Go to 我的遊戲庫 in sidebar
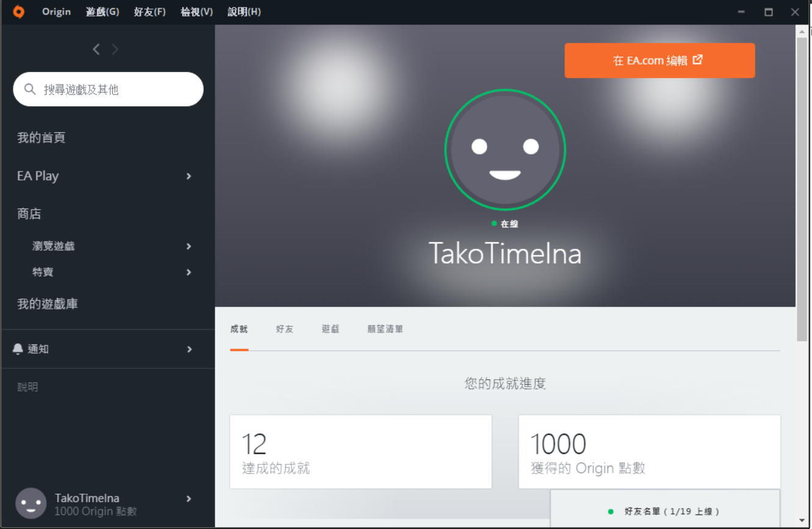The image size is (812, 529). click(x=48, y=304)
